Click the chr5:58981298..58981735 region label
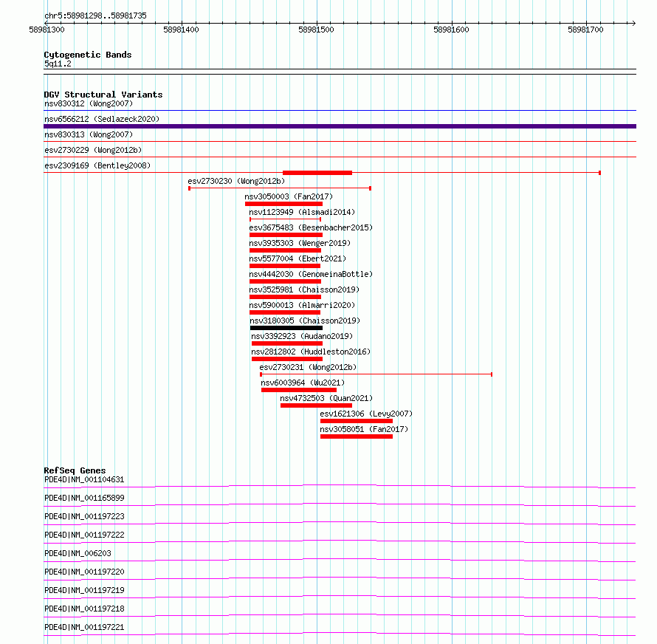657x644 pixels. click(x=95, y=16)
